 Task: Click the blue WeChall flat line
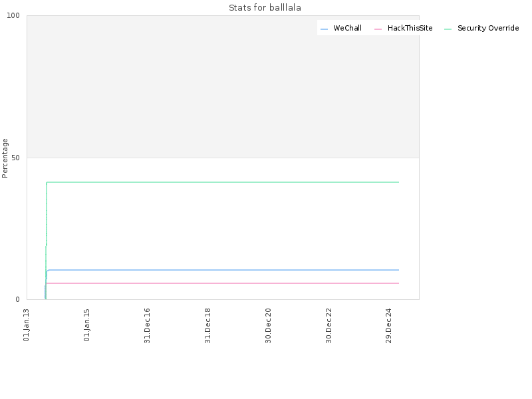pyautogui.click(x=224, y=270)
